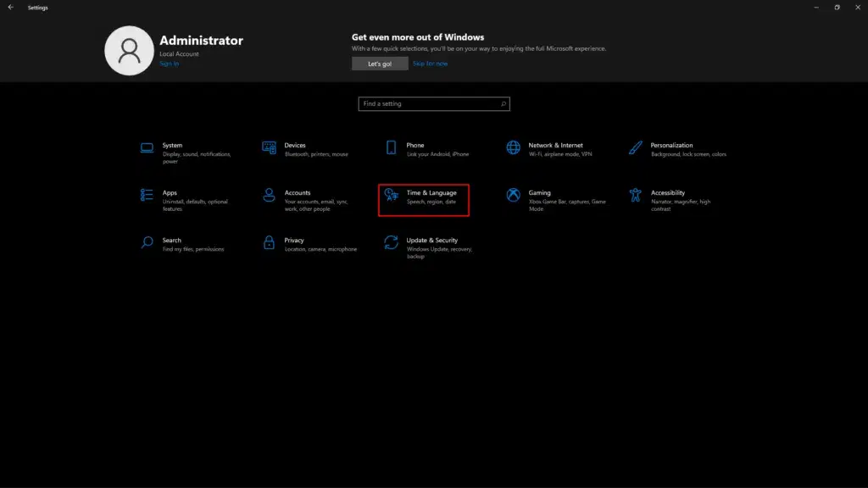The width and height of the screenshot is (868, 488).
Task: Go back using the back arrow
Action: [10, 7]
